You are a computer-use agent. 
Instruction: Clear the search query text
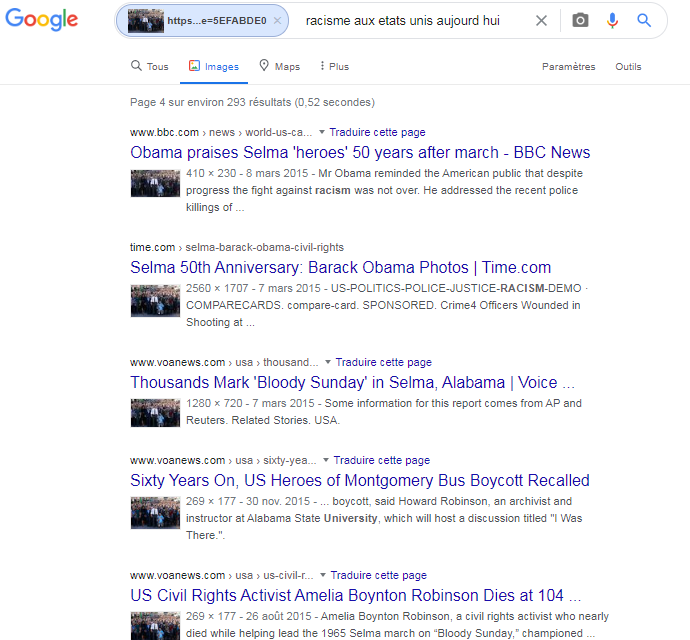pos(541,21)
